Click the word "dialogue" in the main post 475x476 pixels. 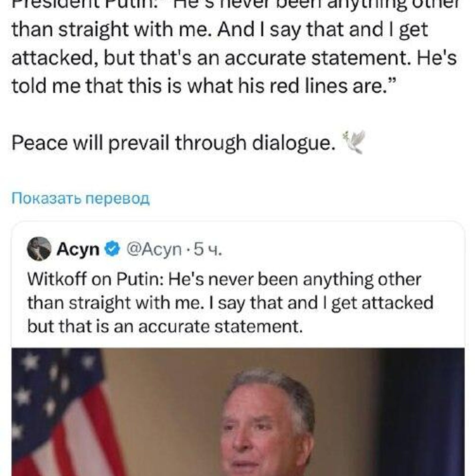pyautogui.click(x=293, y=143)
